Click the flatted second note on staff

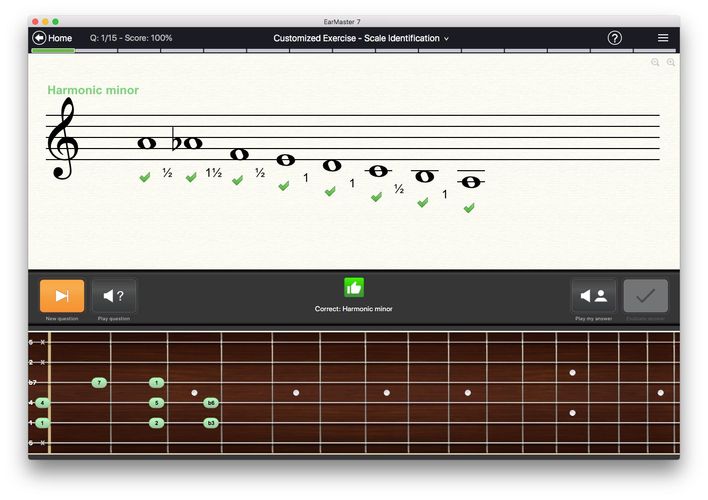pyautogui.click(x=192, y=143)
